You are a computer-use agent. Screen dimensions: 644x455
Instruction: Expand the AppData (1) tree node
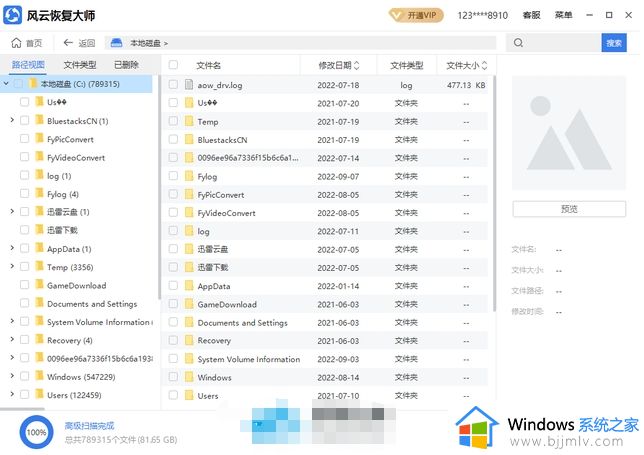[12, 248]
